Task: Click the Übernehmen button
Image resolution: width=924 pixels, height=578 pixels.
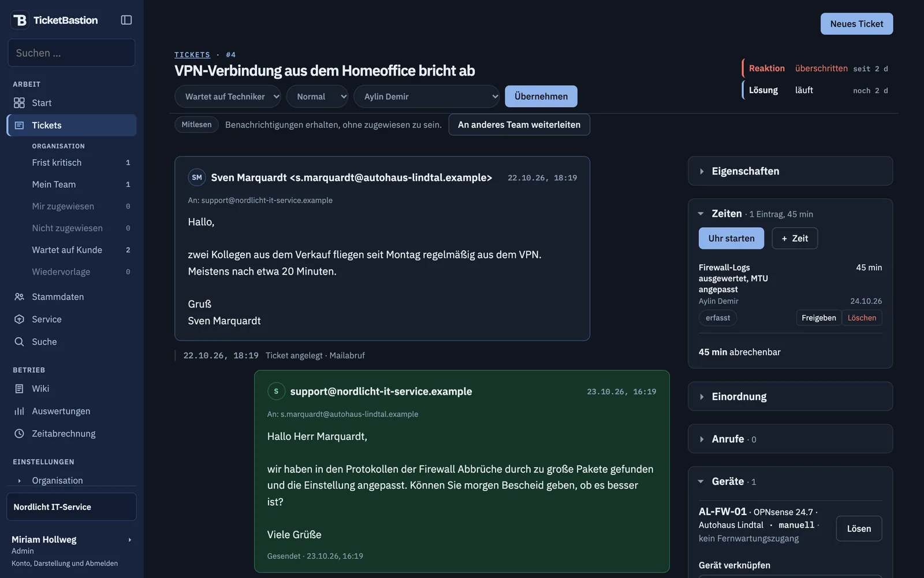Action: pyautogui.click(x=541, y=97)
